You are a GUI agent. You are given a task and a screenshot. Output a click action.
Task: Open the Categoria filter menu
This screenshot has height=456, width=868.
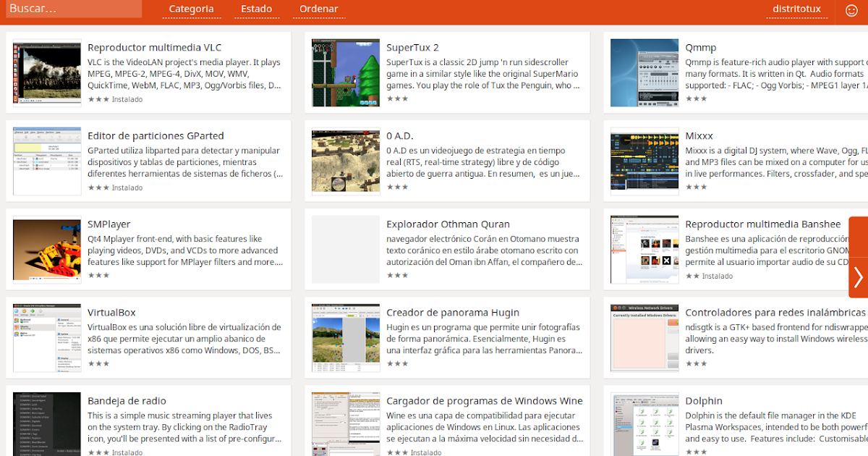pos(191,9)
